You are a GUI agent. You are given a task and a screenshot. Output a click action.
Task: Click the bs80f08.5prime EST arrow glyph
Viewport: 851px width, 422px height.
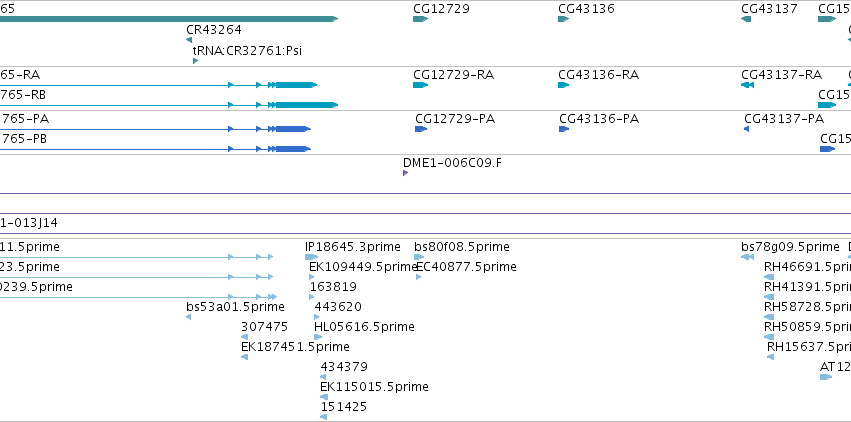click(x=419, y=257)
